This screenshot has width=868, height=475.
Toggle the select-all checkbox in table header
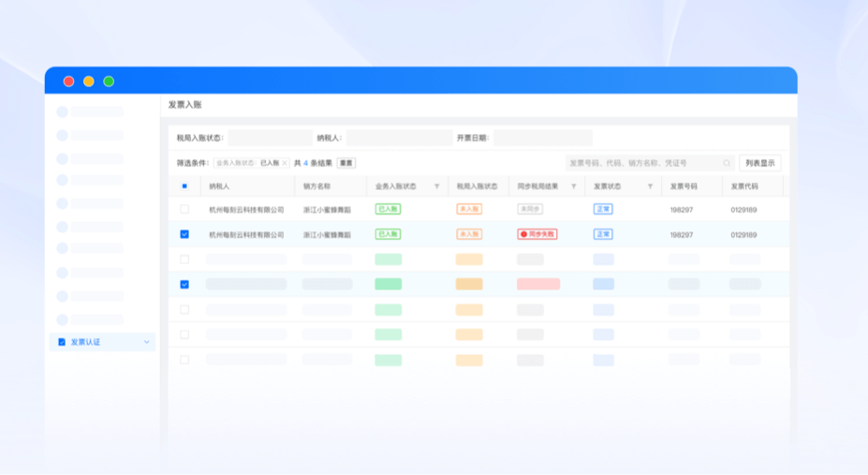(x=184, y=186)
